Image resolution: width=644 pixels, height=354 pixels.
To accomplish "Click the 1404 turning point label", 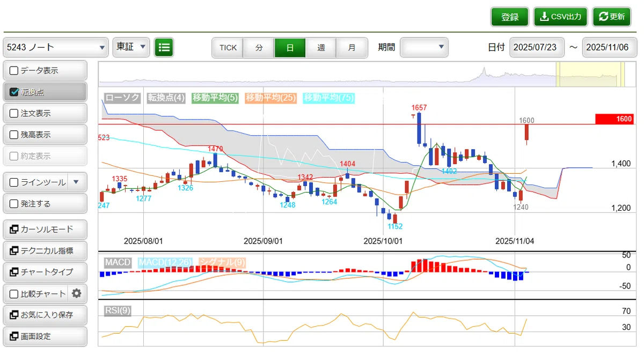I will (x=348, y=164).
